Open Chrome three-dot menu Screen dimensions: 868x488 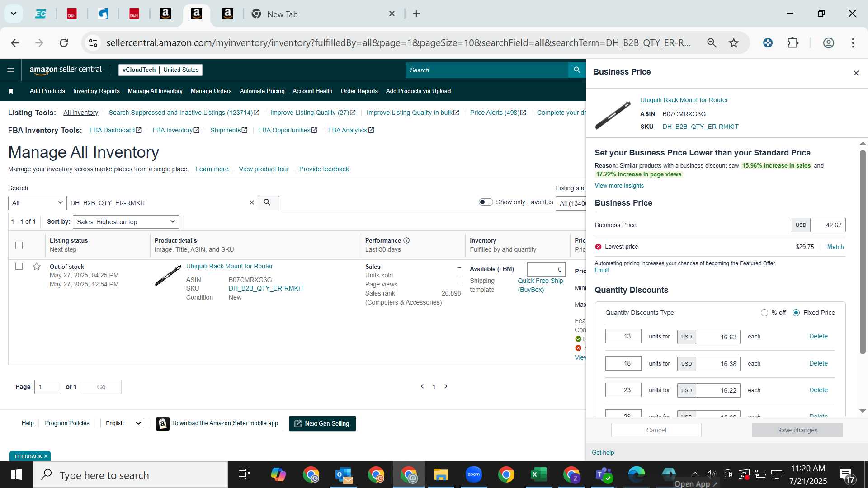tap(853, 43)
